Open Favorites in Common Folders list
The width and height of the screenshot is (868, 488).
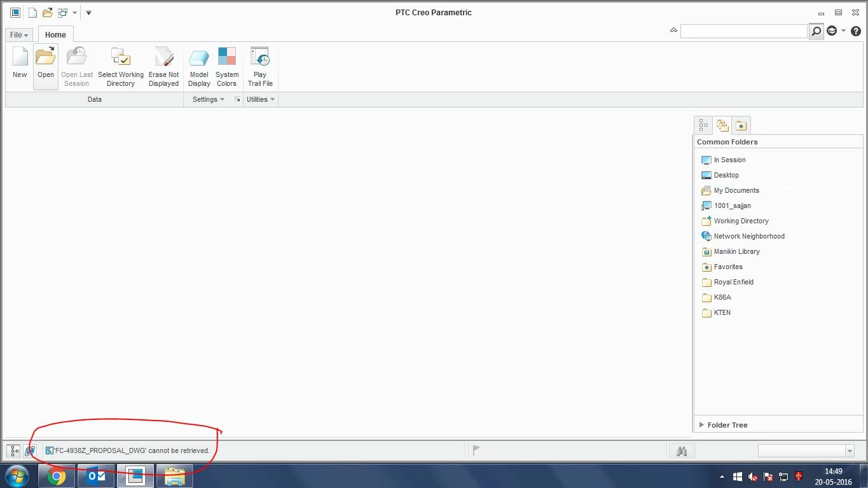point(722,267)
